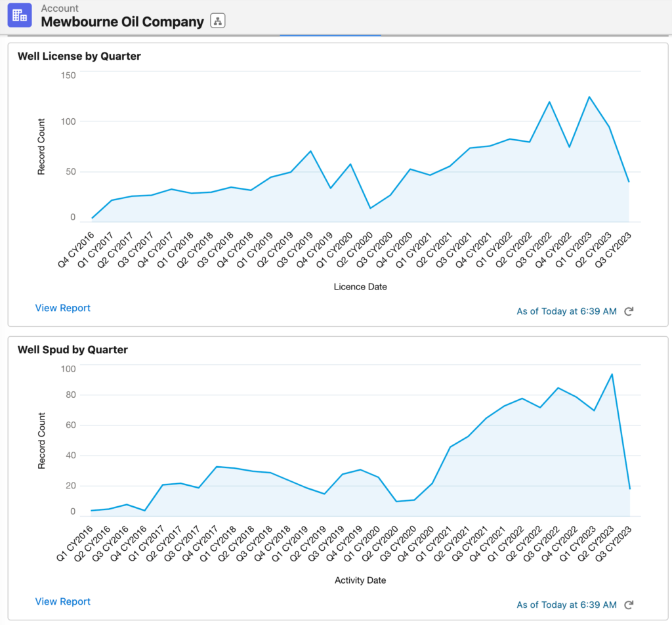Screen dimensions: 672x625
Task: Refresh the Well License by Quarter chart
Action: pos(629,311)
